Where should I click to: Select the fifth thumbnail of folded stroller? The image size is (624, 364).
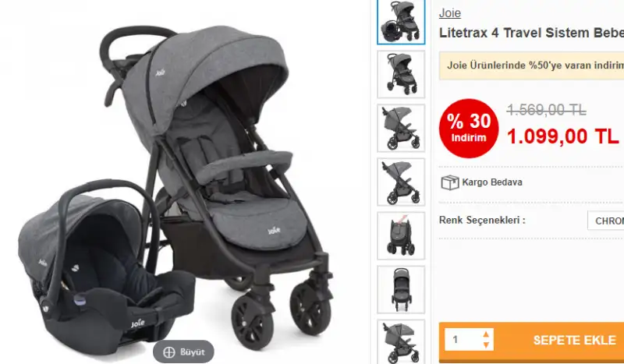click(x=401, y=235)
